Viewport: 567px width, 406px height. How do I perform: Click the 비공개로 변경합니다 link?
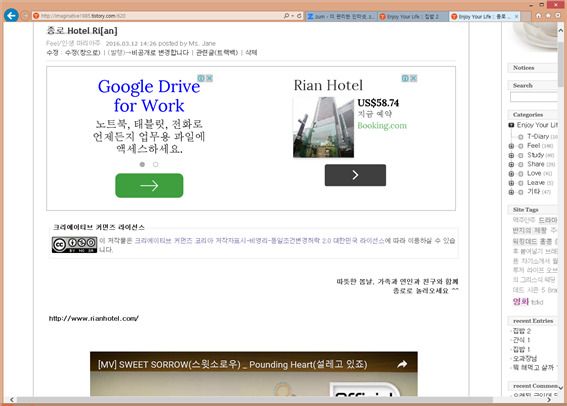[160, 53]
